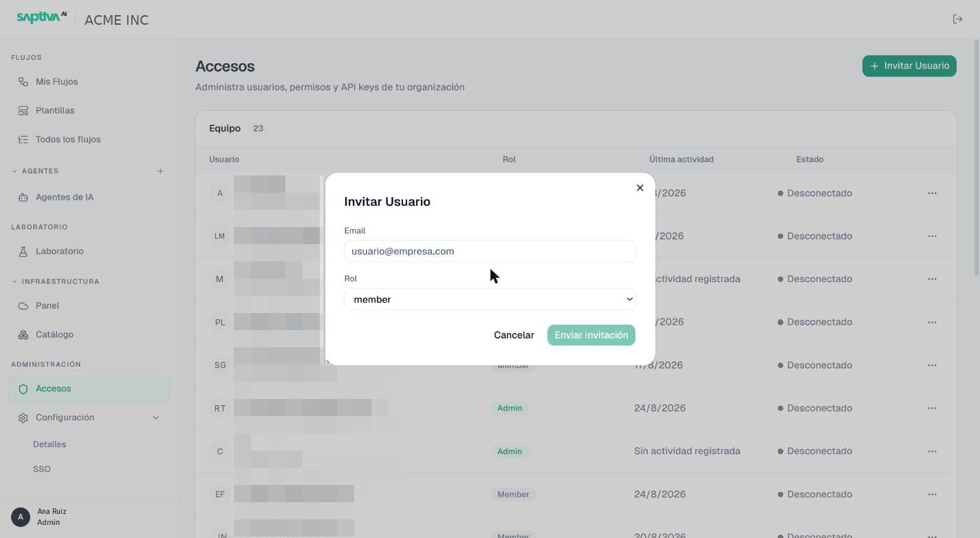Click the logout icon in header
Viewport: 980px width, 538px height.
tap(957, 19)
